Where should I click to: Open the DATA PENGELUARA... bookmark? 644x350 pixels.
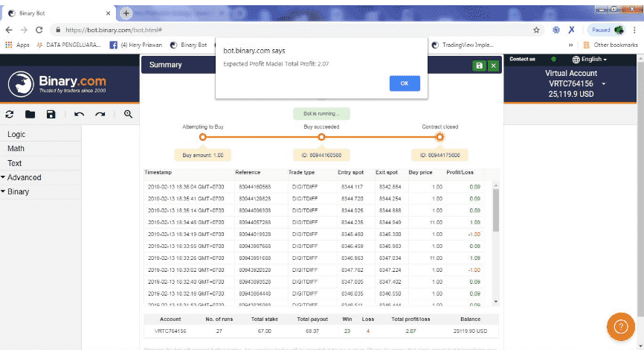[x=68, y=45]
